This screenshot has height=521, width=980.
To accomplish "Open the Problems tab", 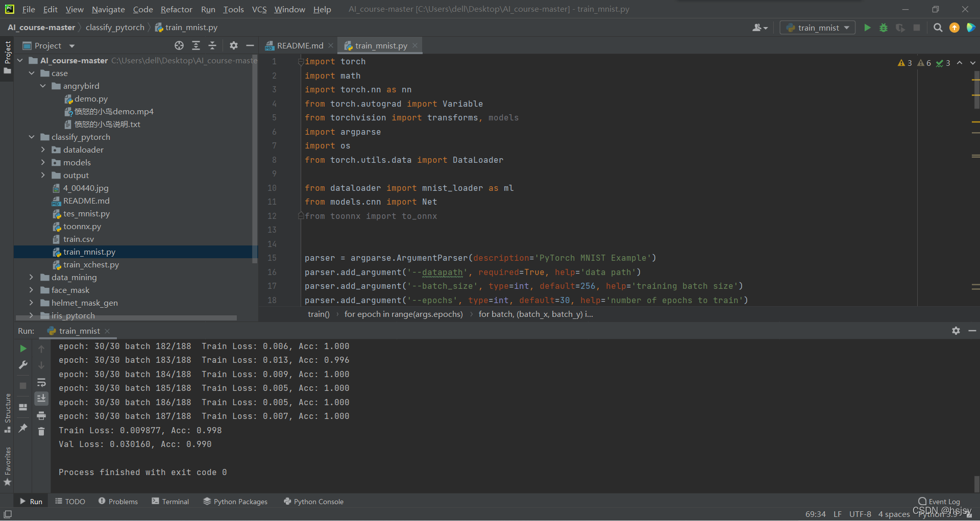I will click(118, 502).
